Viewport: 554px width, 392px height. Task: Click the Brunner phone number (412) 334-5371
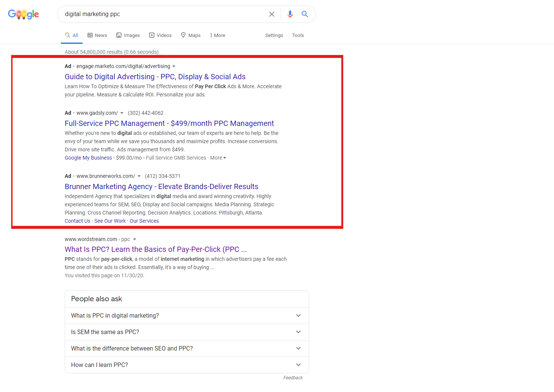tap(163, 176)
